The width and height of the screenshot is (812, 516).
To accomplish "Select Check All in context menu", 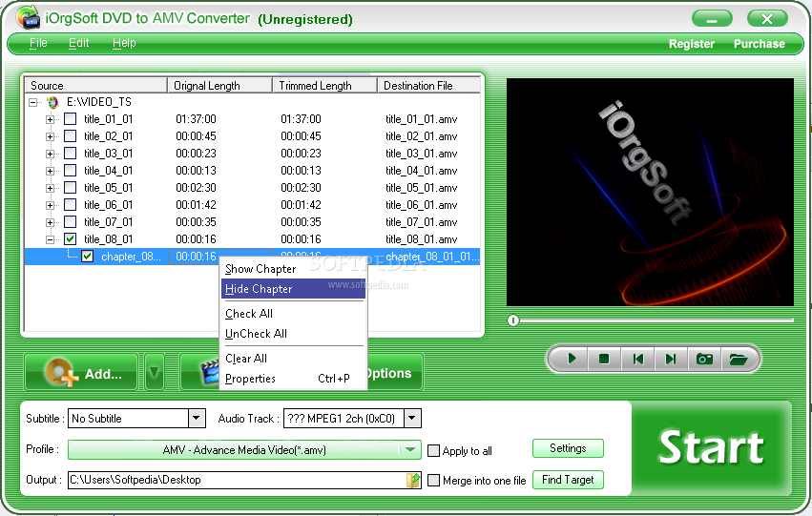I will click(293, 314).
